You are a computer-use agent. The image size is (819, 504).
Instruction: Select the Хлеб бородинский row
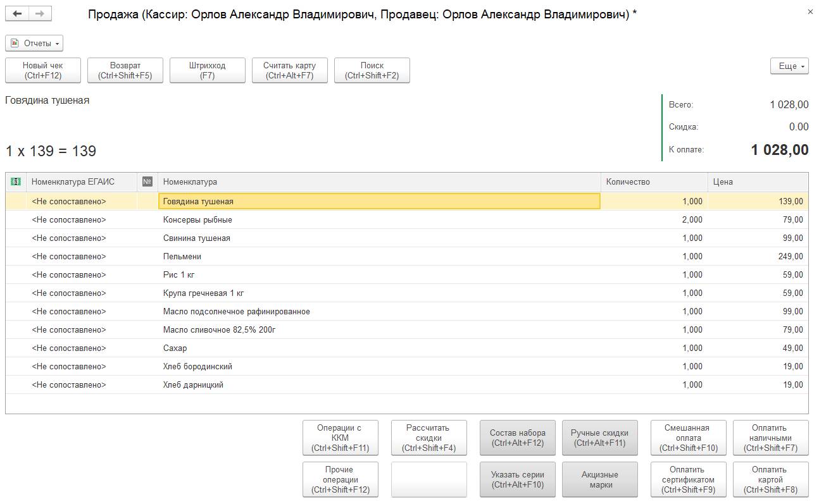(x=407, y=367)
